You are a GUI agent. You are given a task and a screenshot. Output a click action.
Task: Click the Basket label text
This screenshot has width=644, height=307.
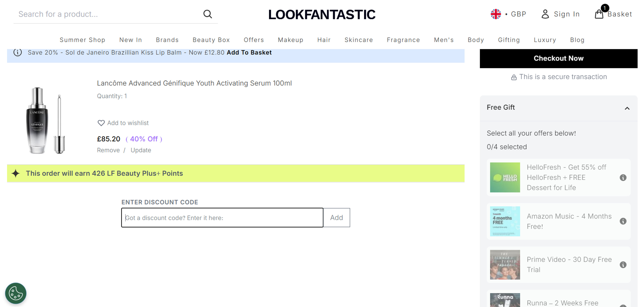(620, 14)
